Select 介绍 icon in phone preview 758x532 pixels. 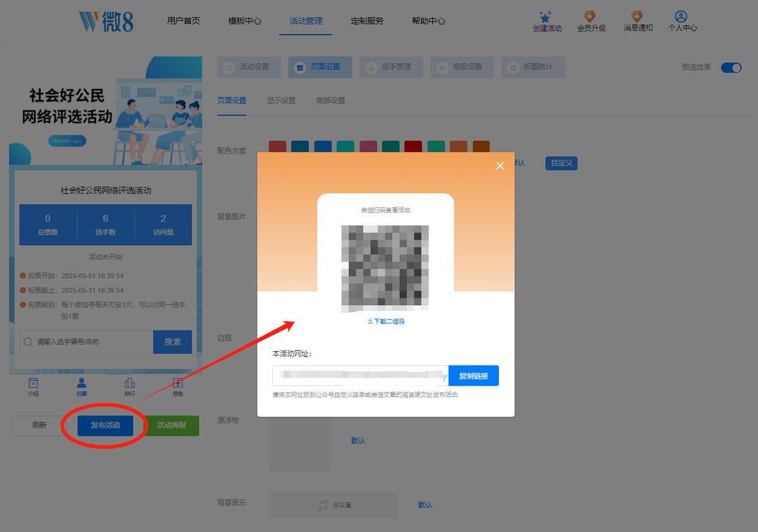tap(33, 383)
